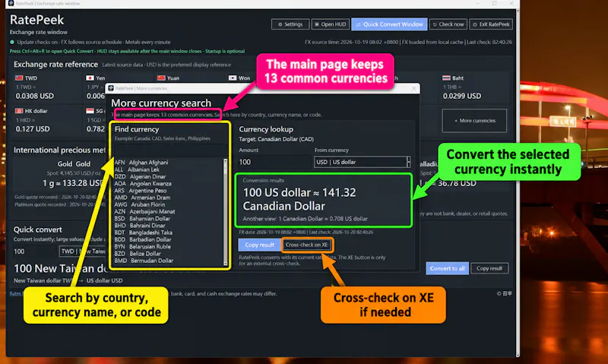Open the Quick Convert Window

(x=389, y=24)
